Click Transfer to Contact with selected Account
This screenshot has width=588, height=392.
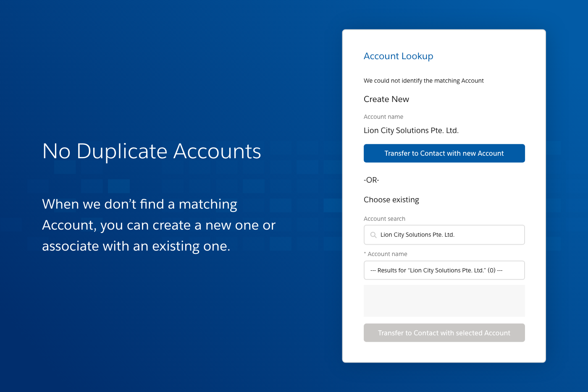tap(444, 332)
